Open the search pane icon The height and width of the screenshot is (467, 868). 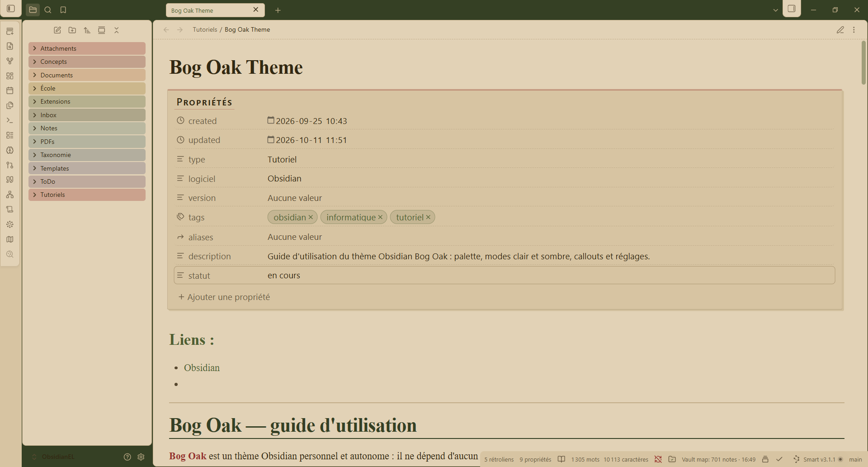[x=48, y=10]
